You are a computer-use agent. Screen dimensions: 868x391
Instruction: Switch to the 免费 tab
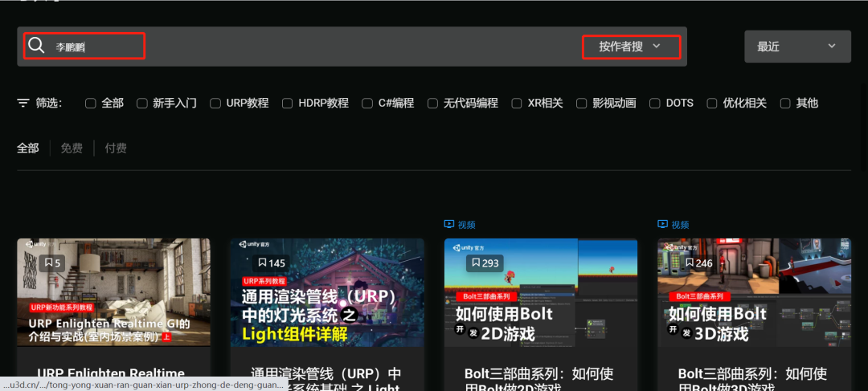[x=72, y=148]
